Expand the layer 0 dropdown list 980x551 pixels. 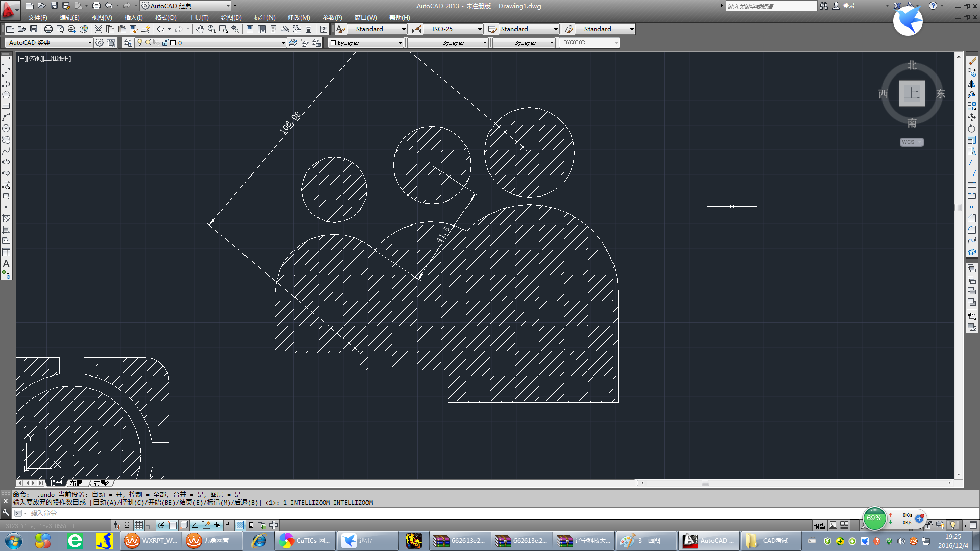click(283, 43)
